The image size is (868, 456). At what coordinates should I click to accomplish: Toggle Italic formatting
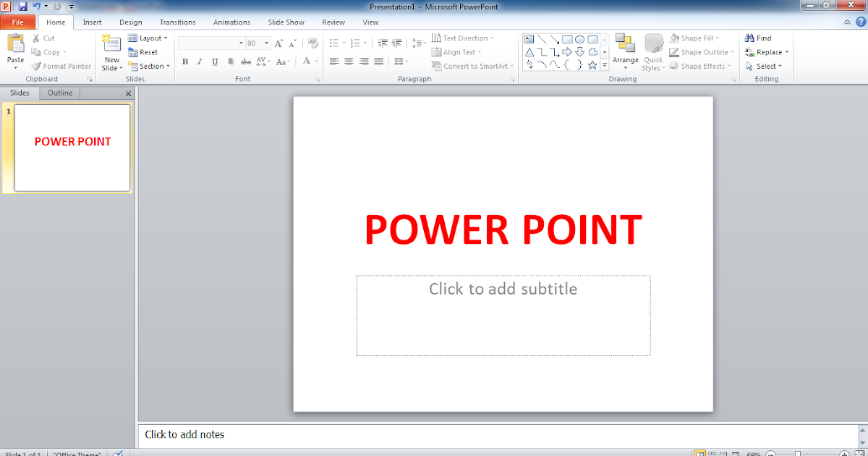pos(200,62)
